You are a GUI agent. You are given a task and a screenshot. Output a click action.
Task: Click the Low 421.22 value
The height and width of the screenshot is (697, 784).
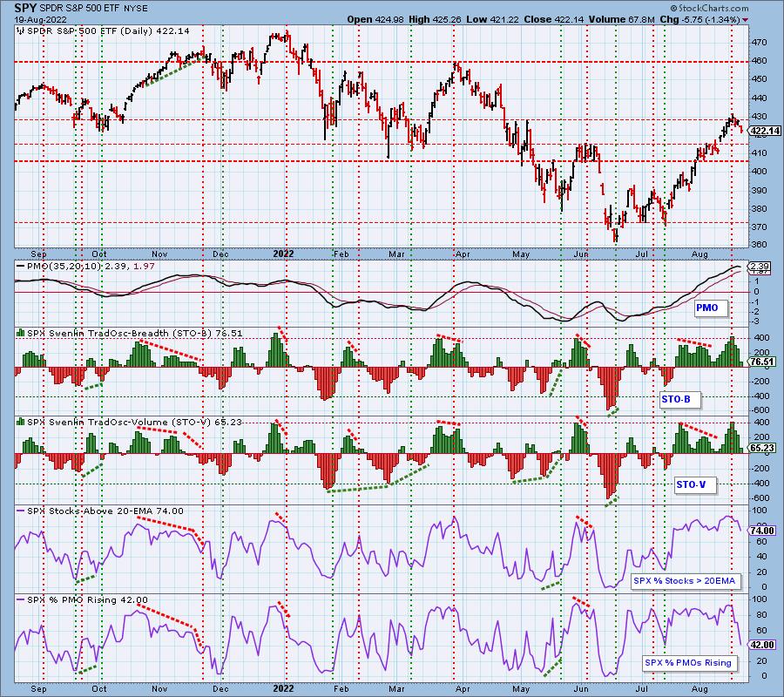[493, 19]
